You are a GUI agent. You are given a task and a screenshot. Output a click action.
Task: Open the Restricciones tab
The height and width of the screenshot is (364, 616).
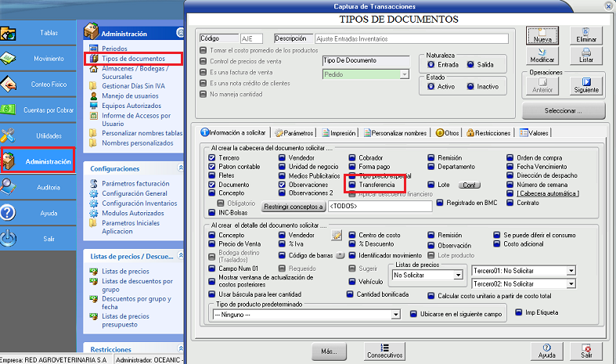[490, 133]
